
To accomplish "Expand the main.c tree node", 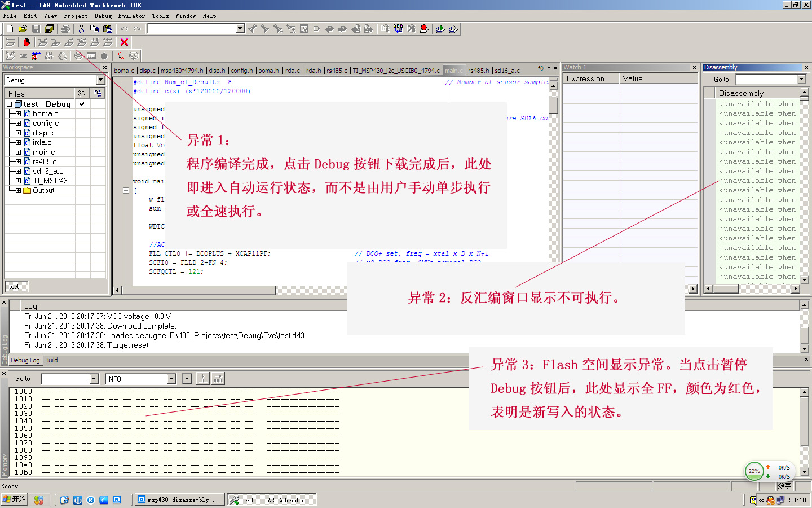I will click(x=18, y=152).
